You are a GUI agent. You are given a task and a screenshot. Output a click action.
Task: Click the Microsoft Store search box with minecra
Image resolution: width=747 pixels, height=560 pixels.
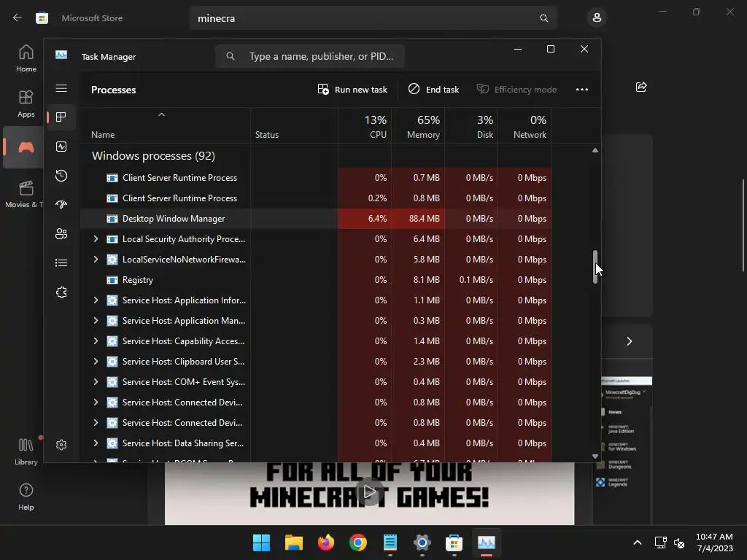pyautogui.click(x=373, y=18)
